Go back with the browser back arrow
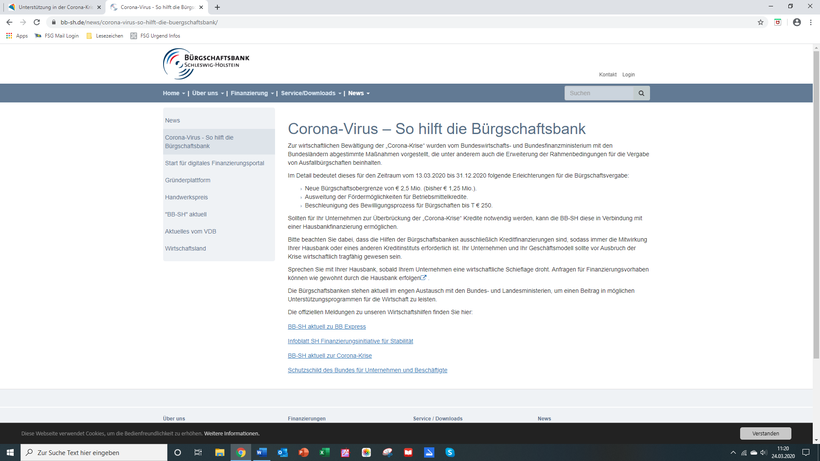Viewport: 820px width, 461px height. [x=9, y=22]
